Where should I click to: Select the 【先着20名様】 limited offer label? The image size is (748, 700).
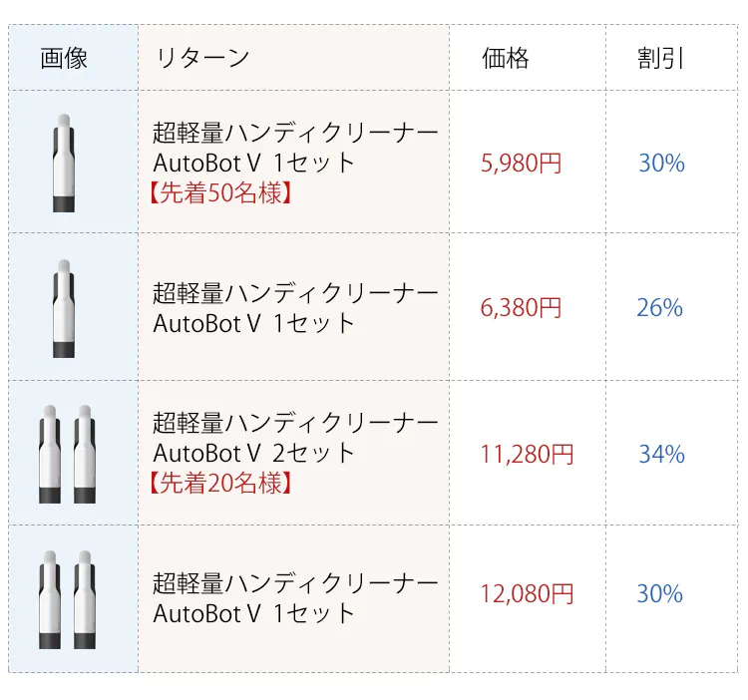(x=219, y=484)
